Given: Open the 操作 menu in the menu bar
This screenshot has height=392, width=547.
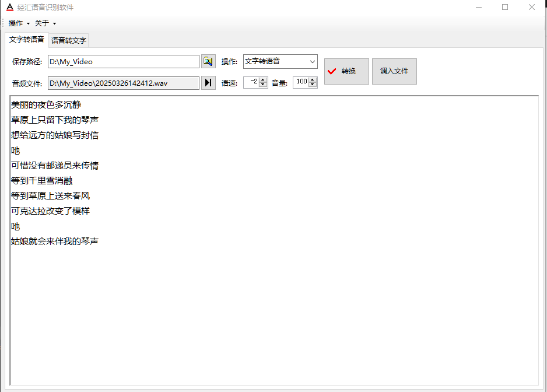Looking at the screenshot, I should click(x=18, y=23).
